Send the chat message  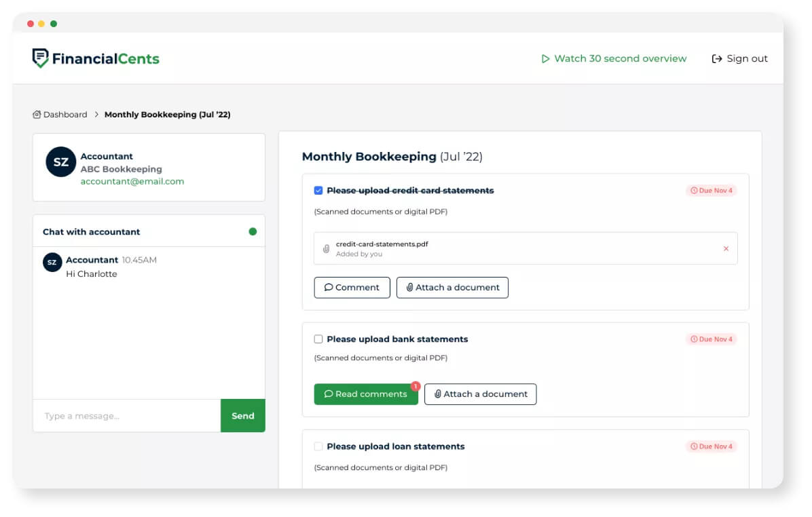tap(243, 415)
